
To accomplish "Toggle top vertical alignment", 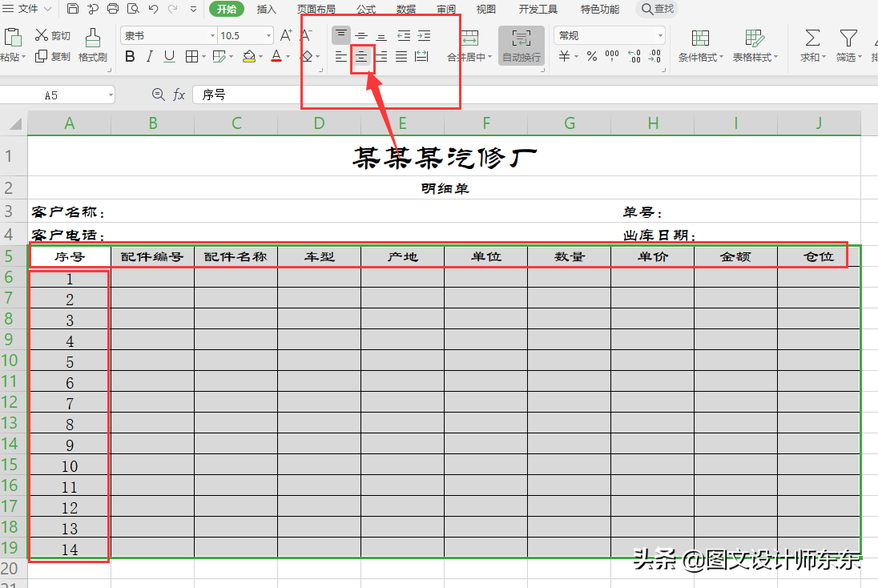I will click(341, 35).
